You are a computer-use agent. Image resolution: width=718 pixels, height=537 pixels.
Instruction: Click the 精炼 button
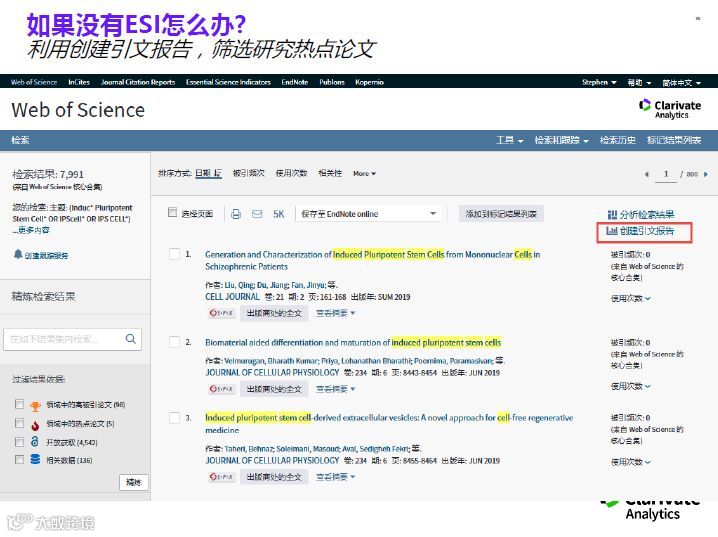[134, 482]
